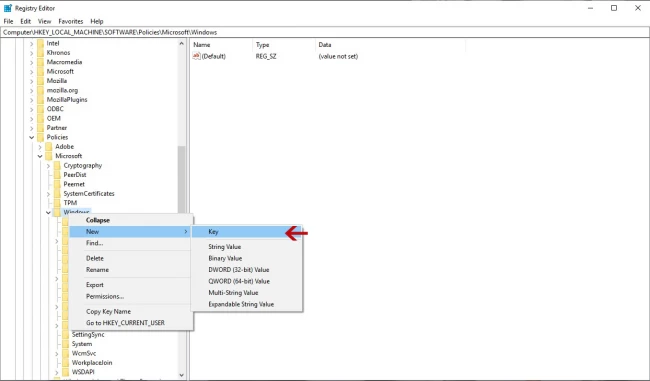650x381 pixels.
Task: Expand the Adobe key
Action: point(40,147)
